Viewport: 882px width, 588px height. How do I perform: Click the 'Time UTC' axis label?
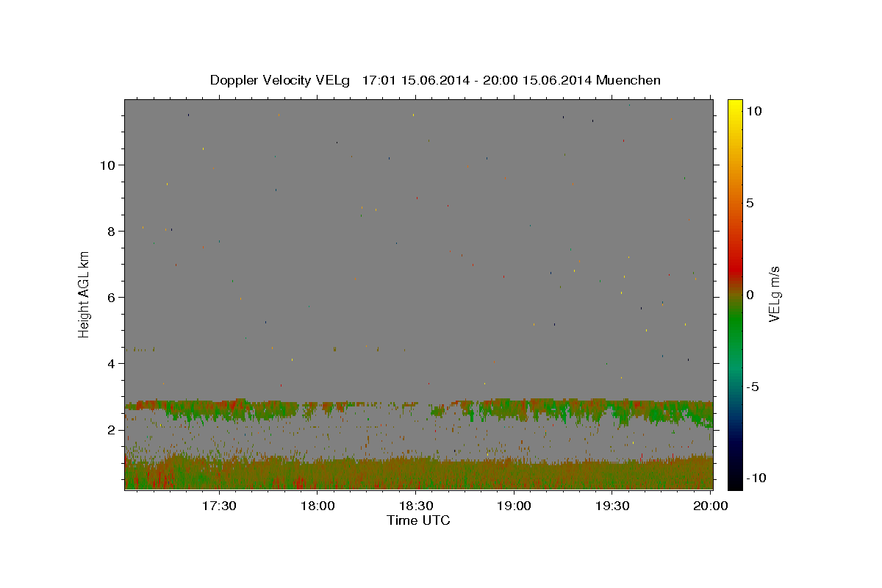pyautogui.click(x=418, y=520)
